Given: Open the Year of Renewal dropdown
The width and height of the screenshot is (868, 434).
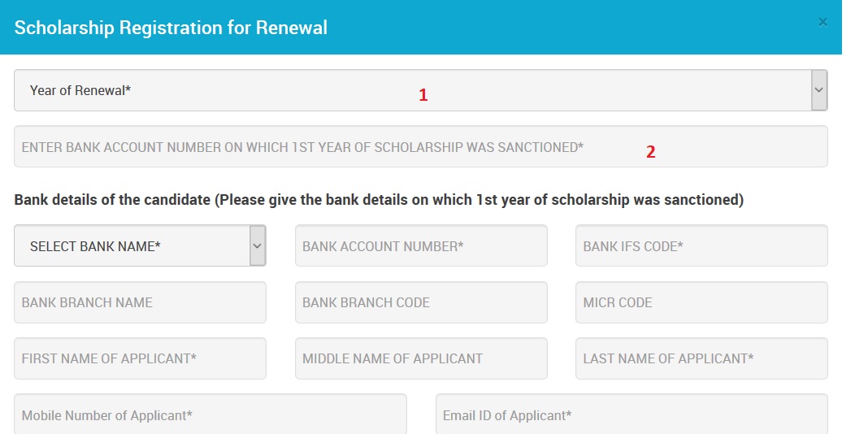Looking at the screenshot, I should (x=411, y=90).
